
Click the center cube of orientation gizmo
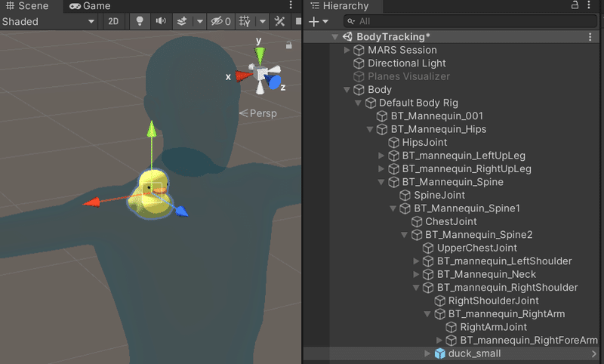point(262,72)
